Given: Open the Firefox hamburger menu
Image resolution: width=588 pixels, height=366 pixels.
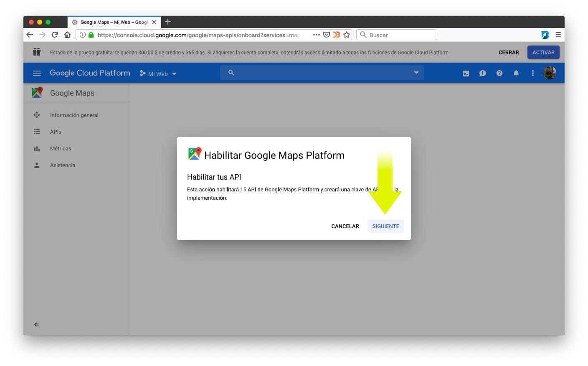Looking at the screenshot, I should pos(558,35).
